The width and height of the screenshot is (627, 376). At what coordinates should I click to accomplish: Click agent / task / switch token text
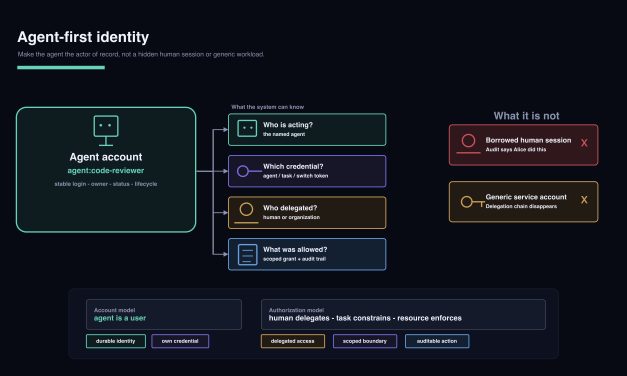click(296, 176)
